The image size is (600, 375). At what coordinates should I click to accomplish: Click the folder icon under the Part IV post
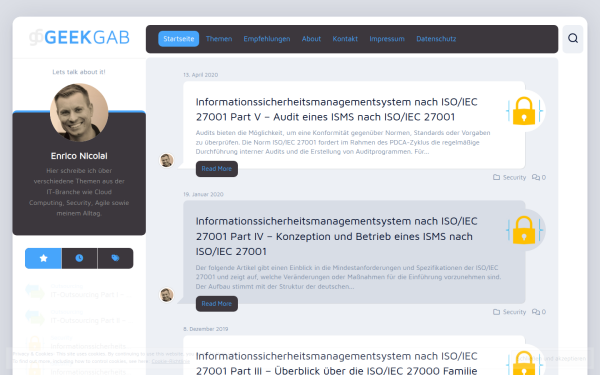coord(496,312)
